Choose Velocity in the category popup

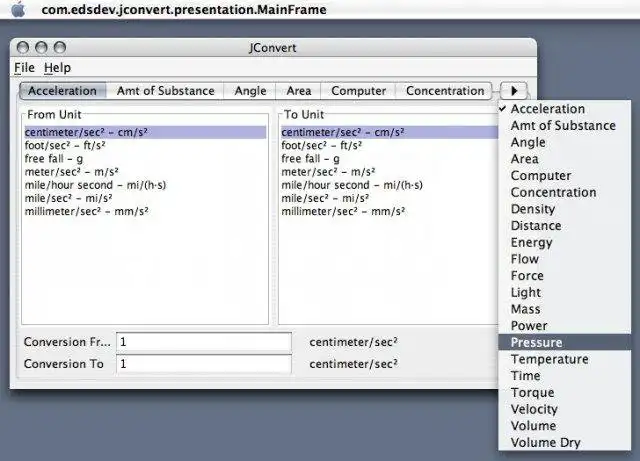564,409
